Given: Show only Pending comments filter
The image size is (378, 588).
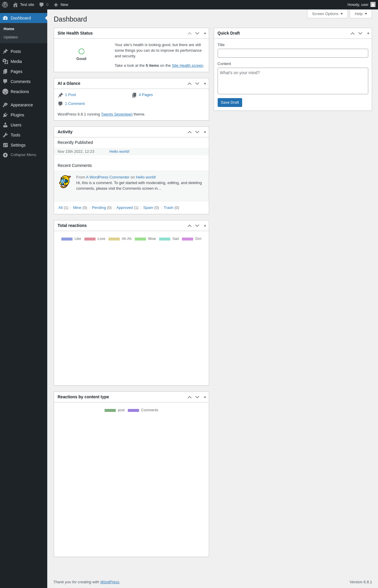Looking at the screenshot, I should pos(99,208).
